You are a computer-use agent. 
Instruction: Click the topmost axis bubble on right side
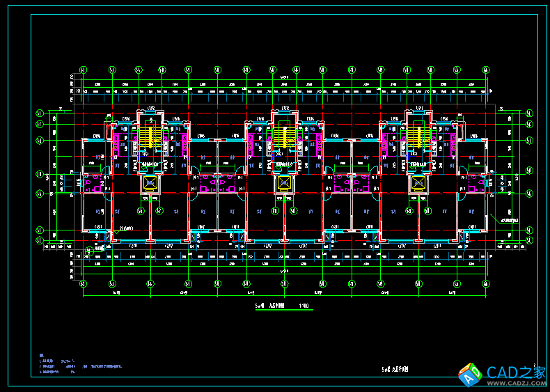click(x=529, y=113)
